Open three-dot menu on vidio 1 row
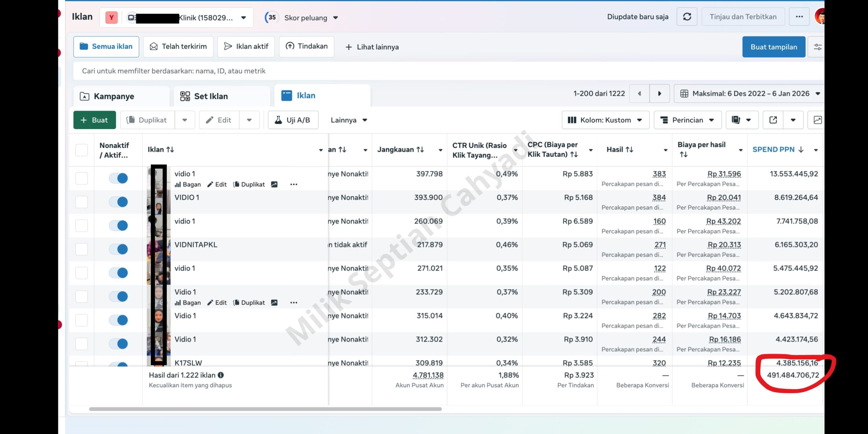 (x=294, y=184)
